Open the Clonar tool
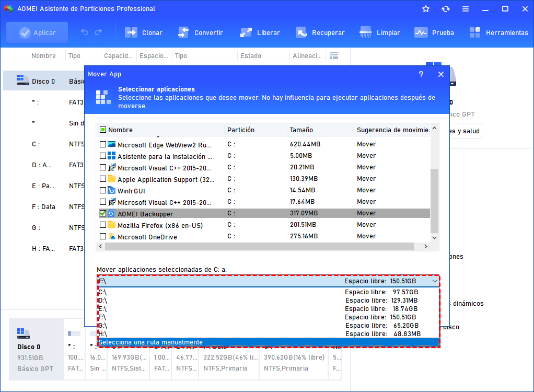The image size is (534, 392). coord(143,33)
